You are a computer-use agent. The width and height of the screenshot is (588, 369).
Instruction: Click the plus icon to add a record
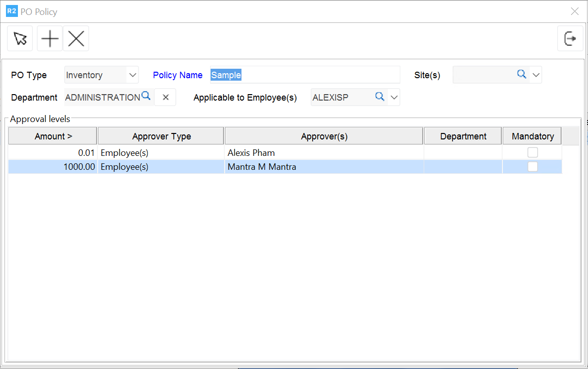coord(50,39)
